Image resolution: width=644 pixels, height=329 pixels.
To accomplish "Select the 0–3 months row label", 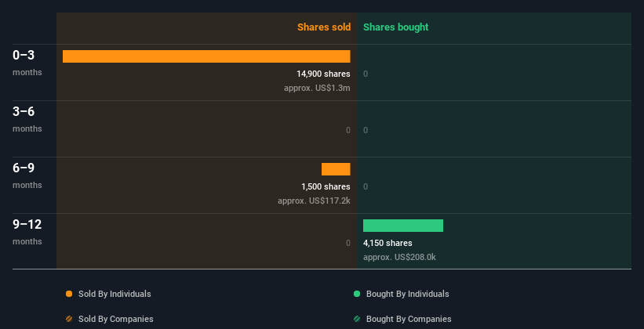I will pos(27,63).
